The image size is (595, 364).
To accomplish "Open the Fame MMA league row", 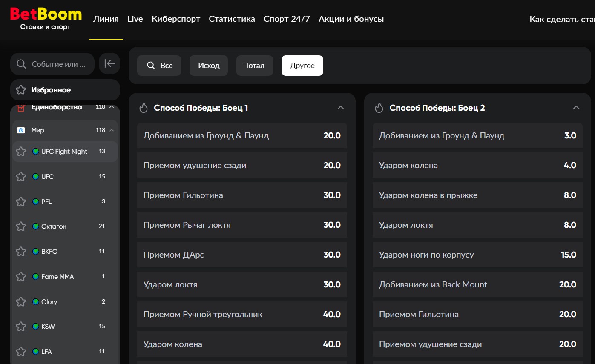I will pos(65,277).
